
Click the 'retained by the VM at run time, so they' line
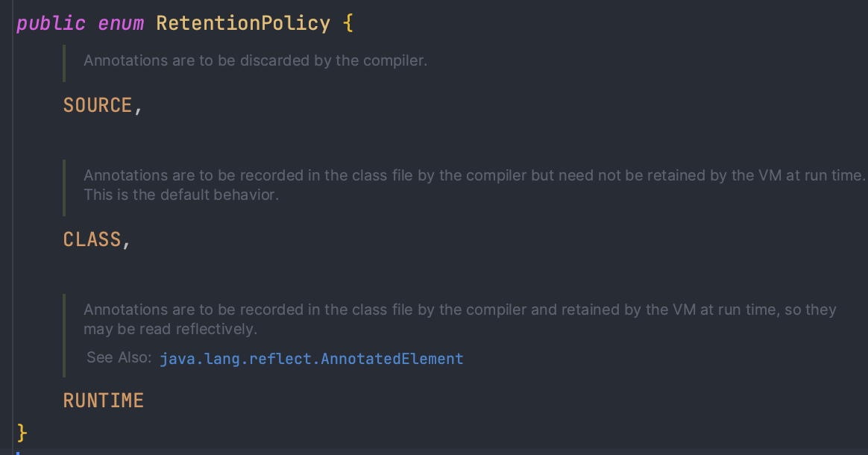click(460, 310)
